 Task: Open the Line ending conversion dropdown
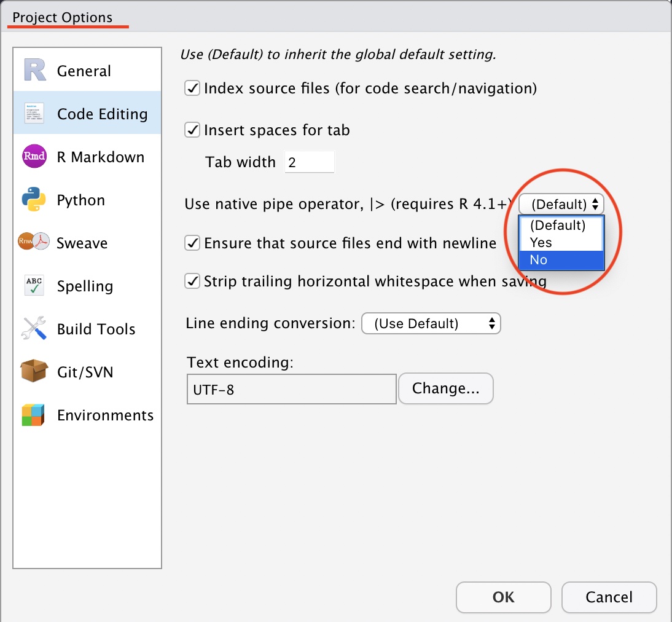click(x=431, y=323)
